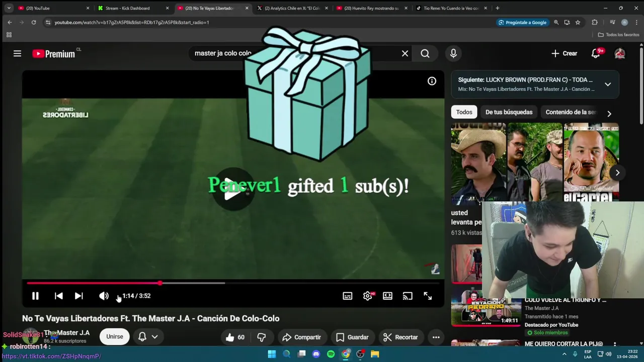Switch to Huevito Rey browser tab
Viewport: 644px width, 362px height.
pyautogui.click(x=372, y=8)
